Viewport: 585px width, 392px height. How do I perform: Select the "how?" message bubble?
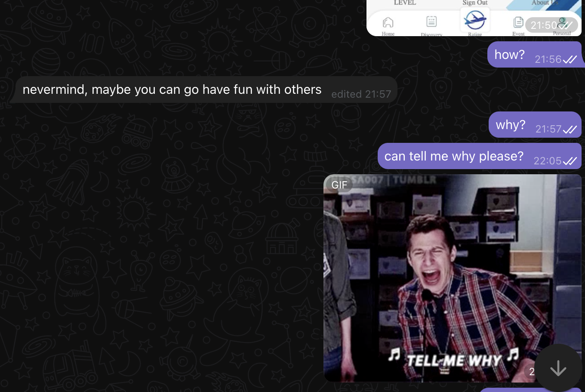[x=509, y=55]
